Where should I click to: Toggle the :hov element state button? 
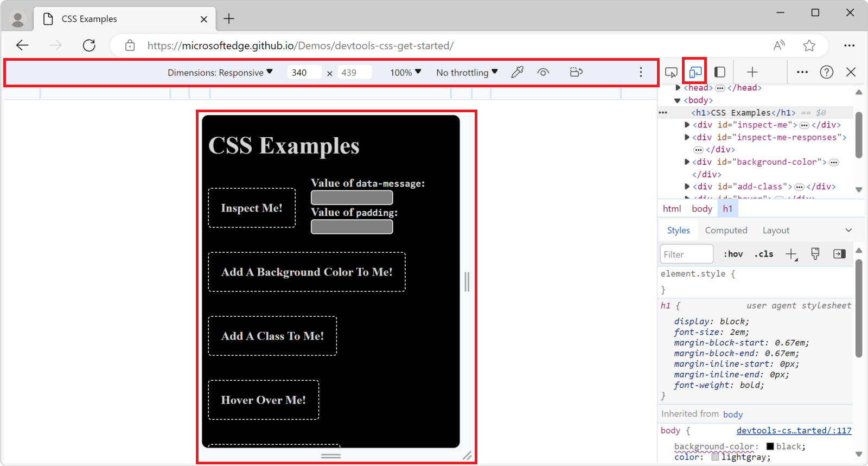tap(733, 254)
